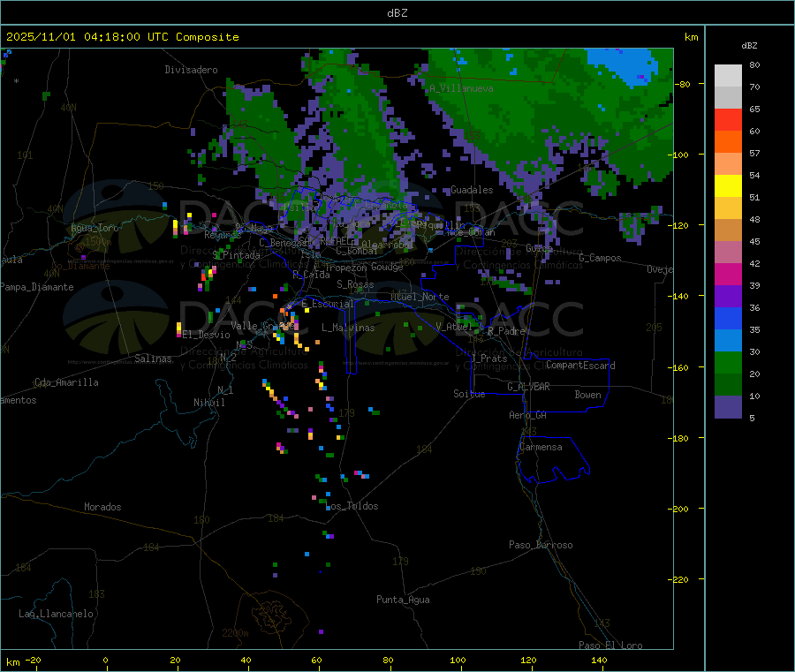Click the Nihuil location label
Image resolution: width=795 pixels, height=672 pixels.
[x=209, y=403]
